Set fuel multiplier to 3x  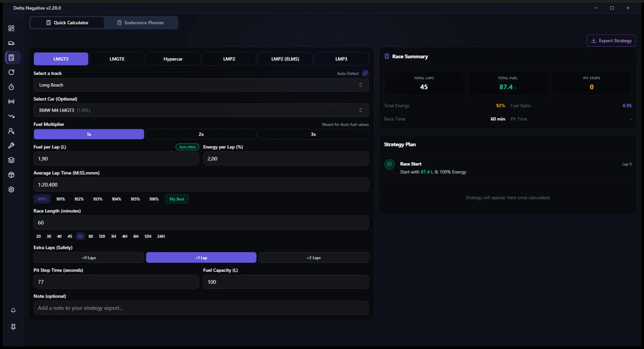click(x=313, y=134)
